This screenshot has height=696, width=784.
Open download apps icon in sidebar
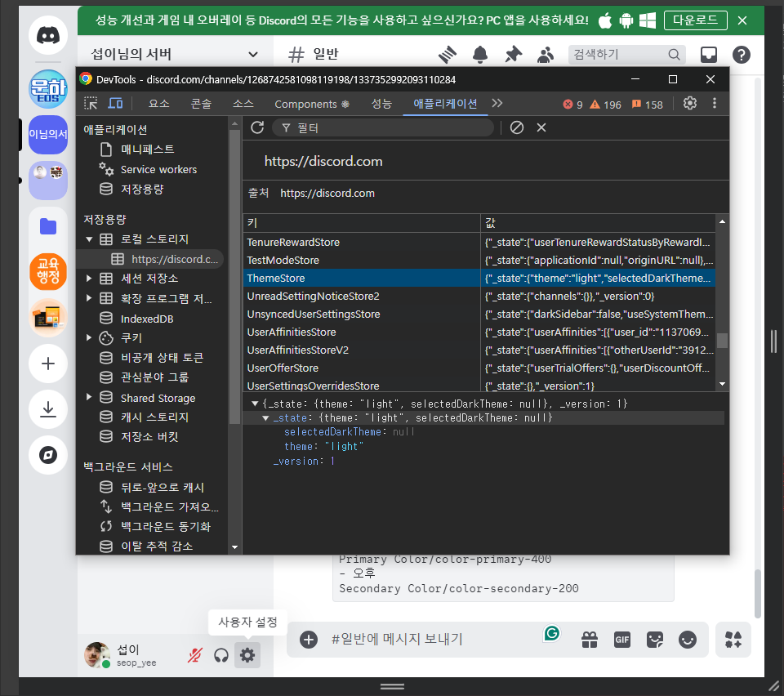(x=48, y=409)
